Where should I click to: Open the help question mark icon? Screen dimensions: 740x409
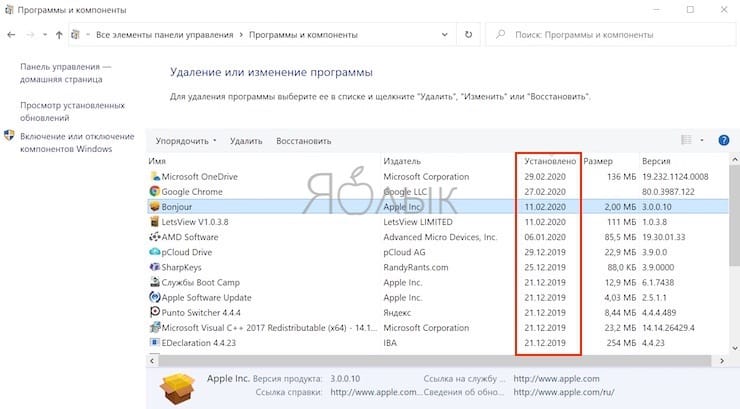[723, 140]
